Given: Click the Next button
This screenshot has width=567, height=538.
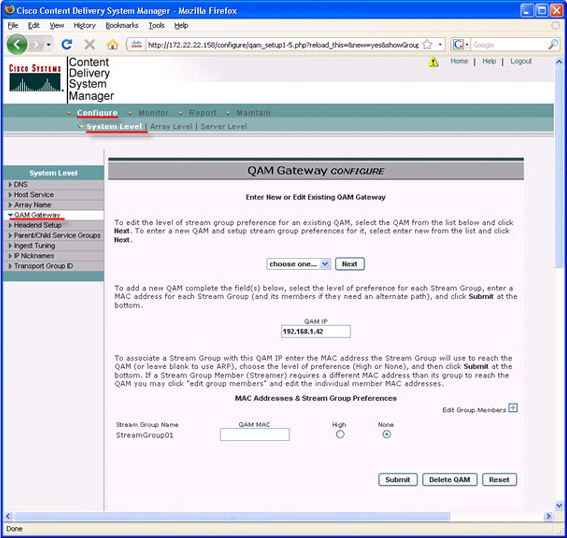Looking at the screenshot, I should point(350,264).
